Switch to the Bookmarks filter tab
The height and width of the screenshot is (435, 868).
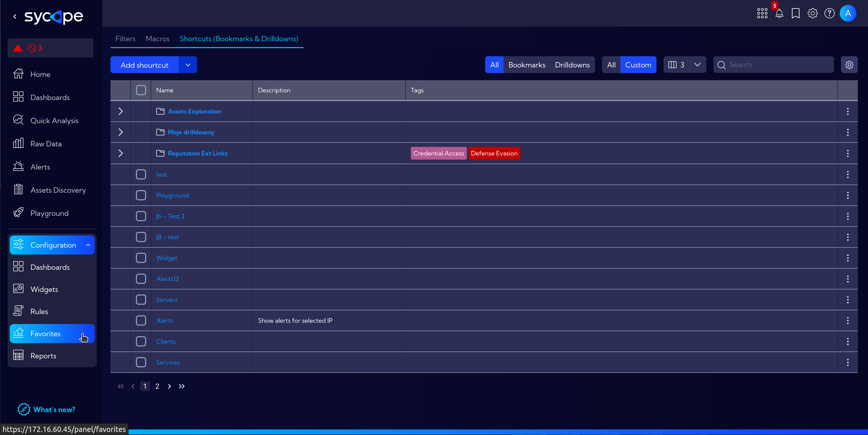[526, 65]
